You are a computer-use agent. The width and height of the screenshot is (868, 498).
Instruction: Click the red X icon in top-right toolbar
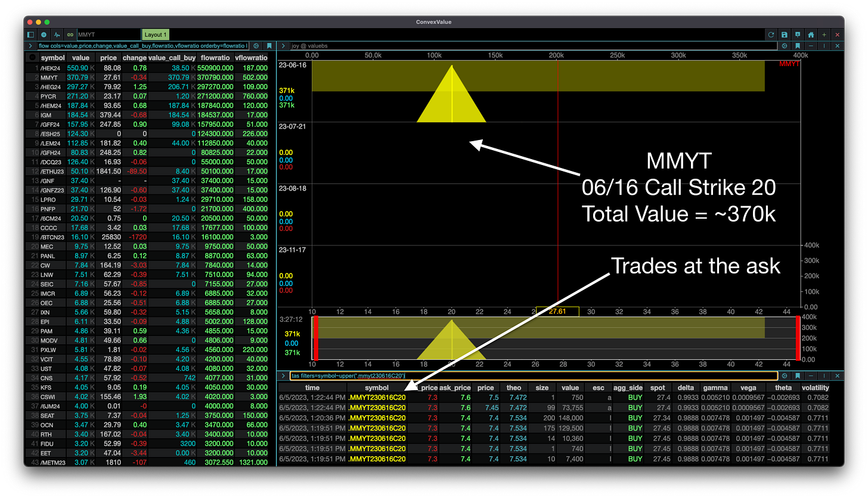[837, 35]
